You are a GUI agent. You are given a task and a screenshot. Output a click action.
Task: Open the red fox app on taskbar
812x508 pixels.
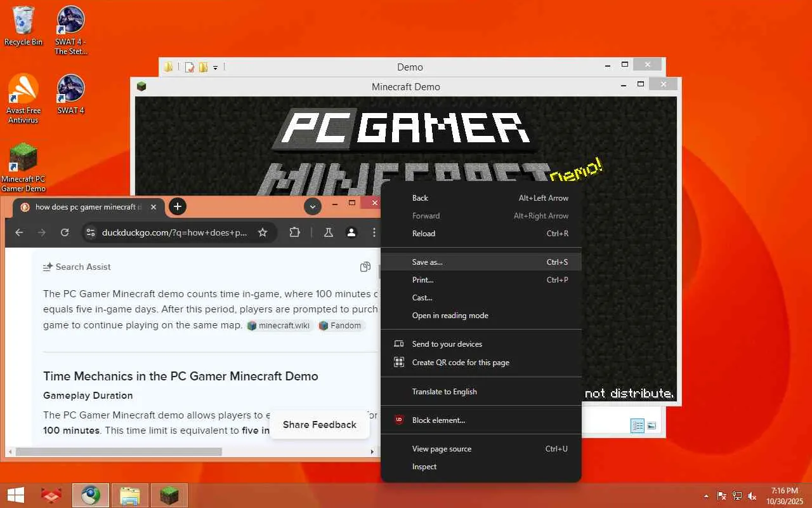[51, 495]
